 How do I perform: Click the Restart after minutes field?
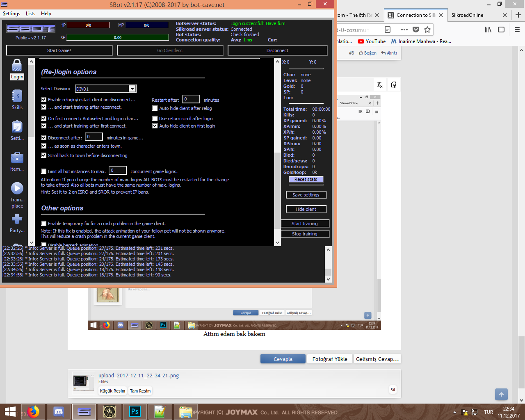pos(191,99)
